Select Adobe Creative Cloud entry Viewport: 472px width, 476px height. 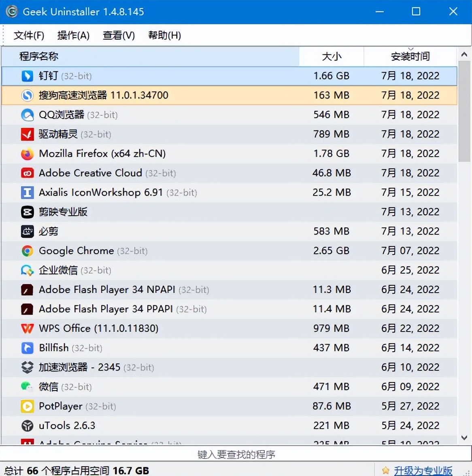(x=107, y=173)
